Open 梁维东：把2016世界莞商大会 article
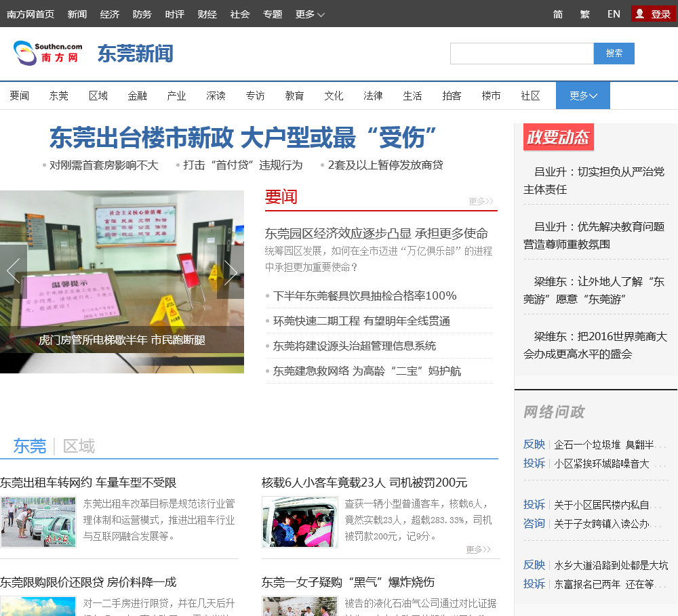Screen dimensions: 678x616 595,346
